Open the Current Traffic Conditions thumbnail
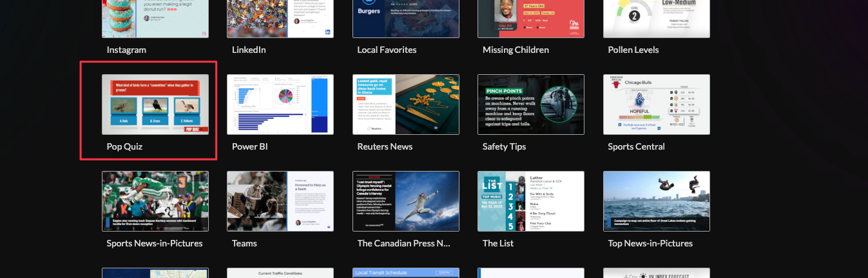Viewport: 868px width, 278px height. [280, 273]
